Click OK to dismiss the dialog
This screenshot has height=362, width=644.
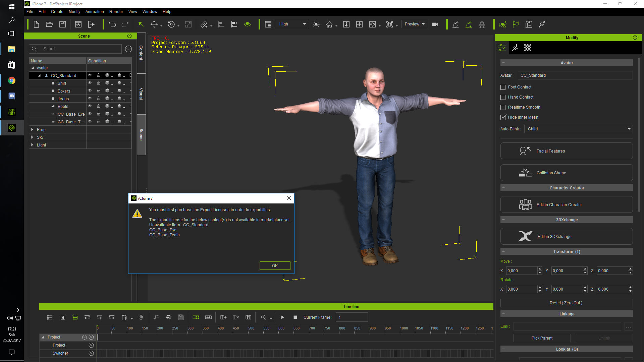pyautogui.click(x=275, y=265)
